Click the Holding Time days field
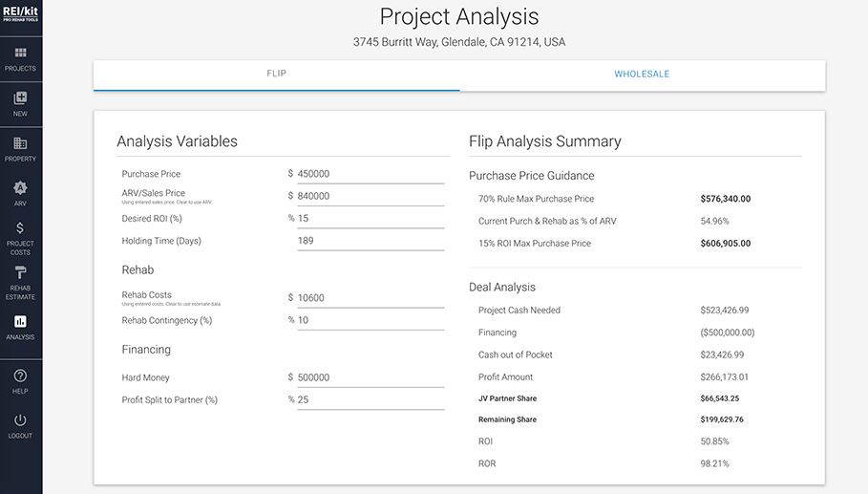Image resolution: width=868 pixels, height=494 pixels. (x=370, y=241)
